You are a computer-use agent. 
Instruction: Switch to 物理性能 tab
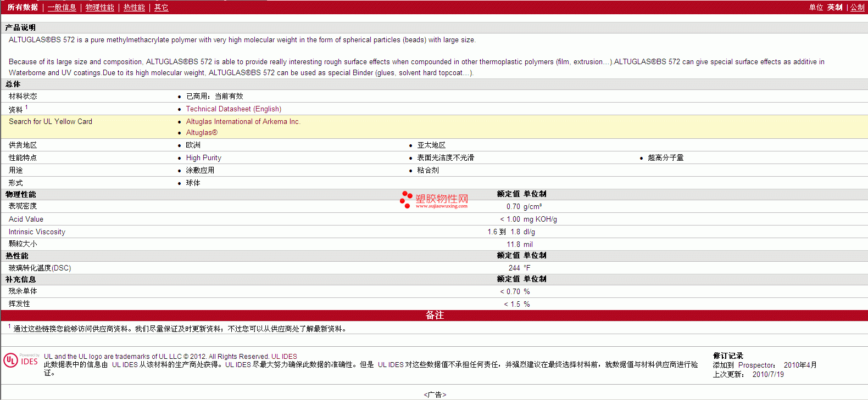100,7
